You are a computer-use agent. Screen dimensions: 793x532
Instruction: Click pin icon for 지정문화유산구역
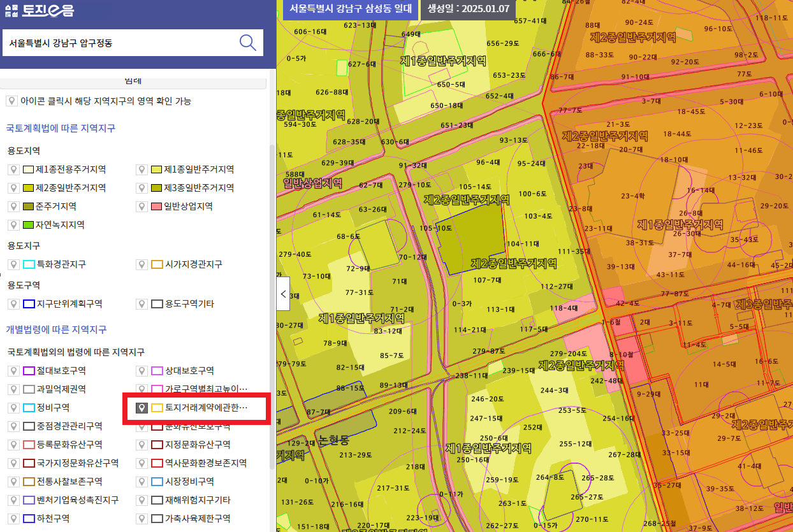click(x=140, y=445)
